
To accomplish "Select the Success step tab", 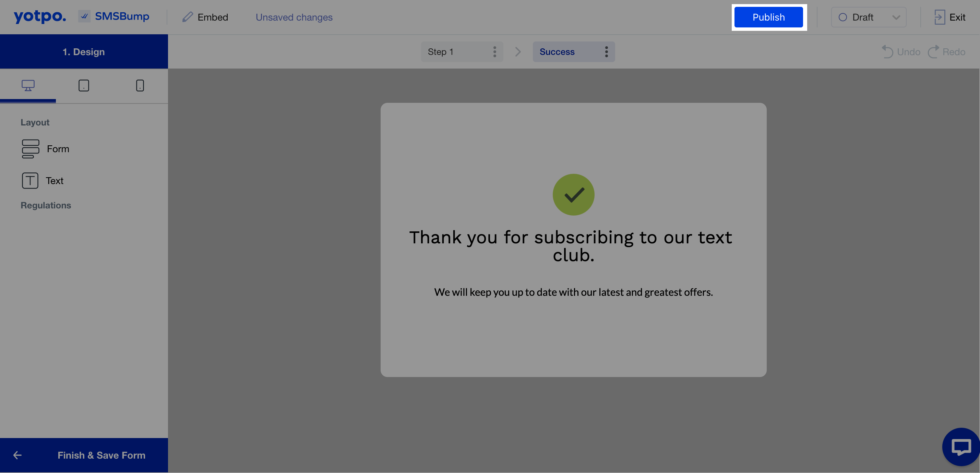I will (x=574, y=52).
